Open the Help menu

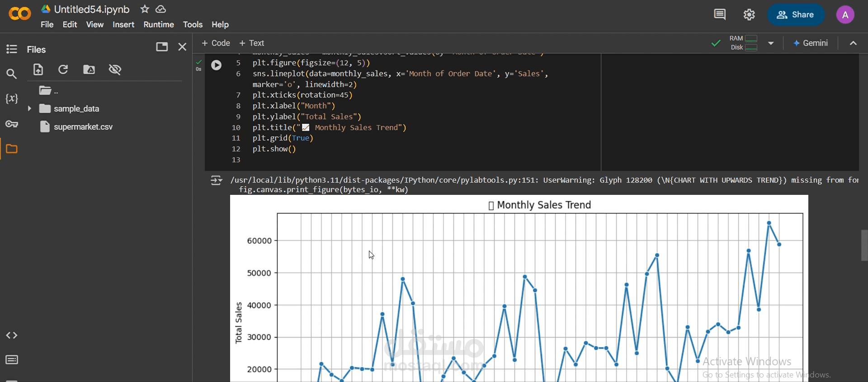(x=220, y=24)
